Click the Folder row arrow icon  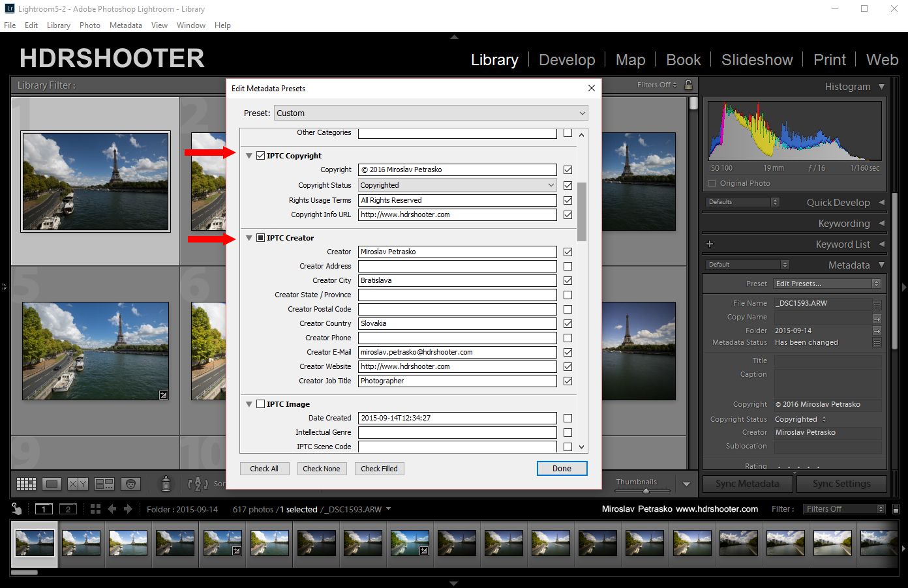point(877,331)
